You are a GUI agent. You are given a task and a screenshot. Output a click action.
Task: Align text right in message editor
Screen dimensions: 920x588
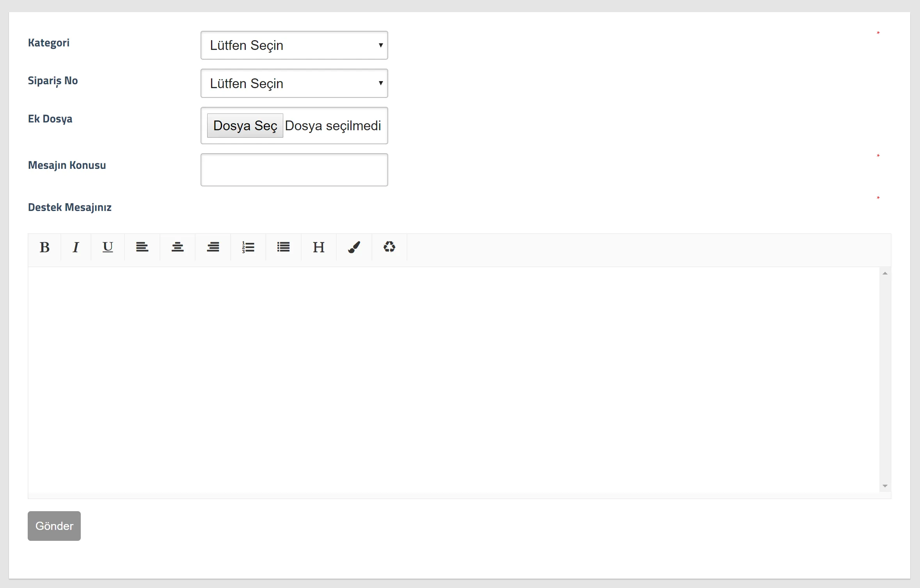click(213, 247)
